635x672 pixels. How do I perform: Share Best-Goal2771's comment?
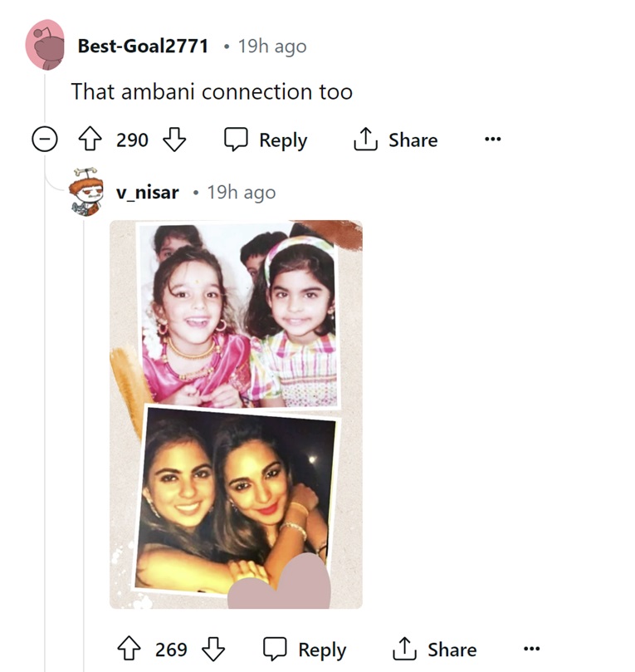tap(396, 140)
